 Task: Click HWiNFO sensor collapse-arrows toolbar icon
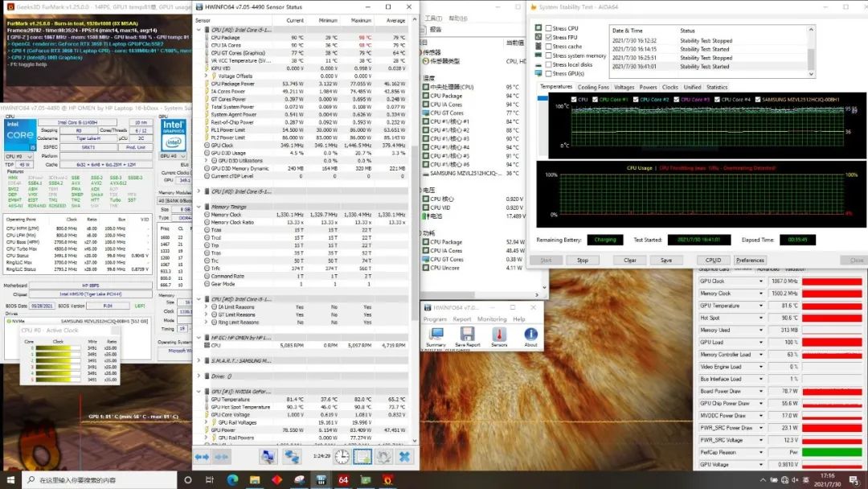tap(222, 457)
